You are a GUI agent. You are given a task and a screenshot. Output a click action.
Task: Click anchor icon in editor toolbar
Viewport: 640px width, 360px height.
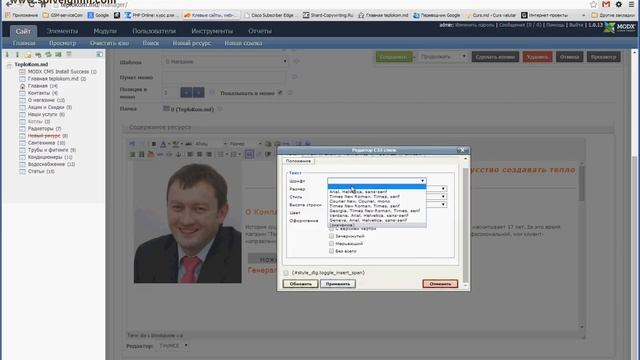point(178,154)
